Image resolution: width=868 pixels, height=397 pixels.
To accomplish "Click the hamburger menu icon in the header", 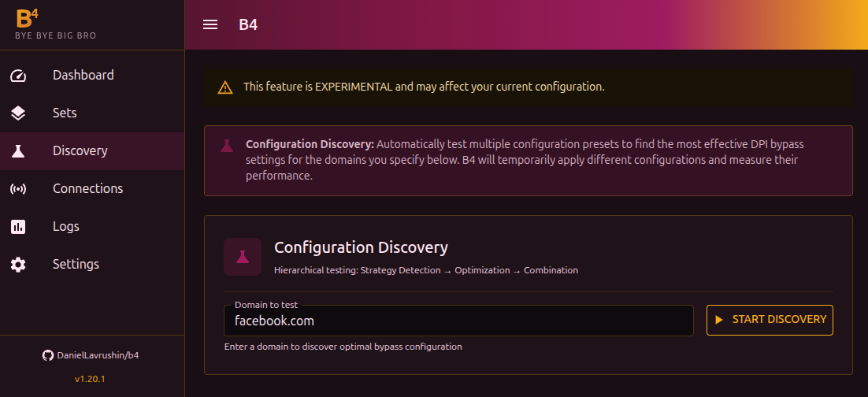I will 210,24.
